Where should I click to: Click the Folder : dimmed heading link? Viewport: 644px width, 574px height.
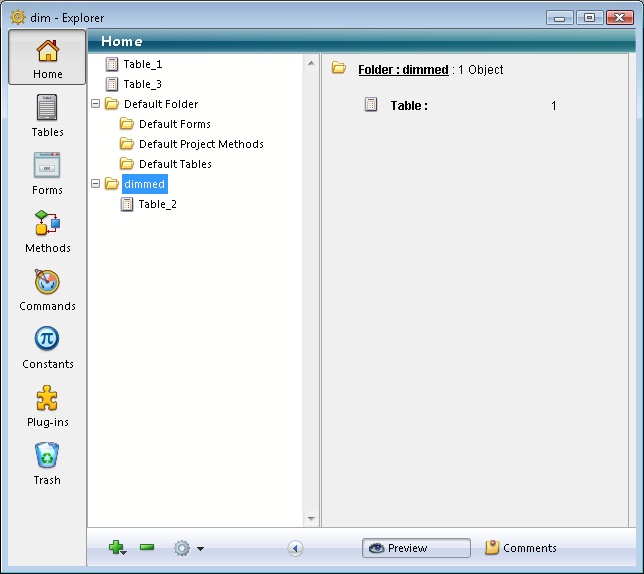click(403, 70)
